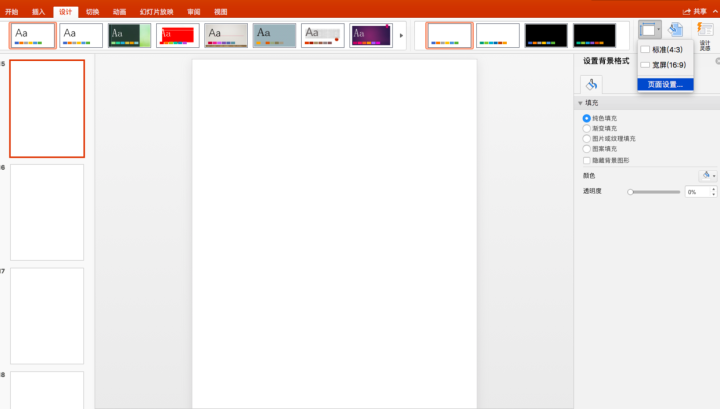720x409 pixels.
Task: Open the slide size dropdown icon
Action: pyautogui.click(x=650, y=30)
